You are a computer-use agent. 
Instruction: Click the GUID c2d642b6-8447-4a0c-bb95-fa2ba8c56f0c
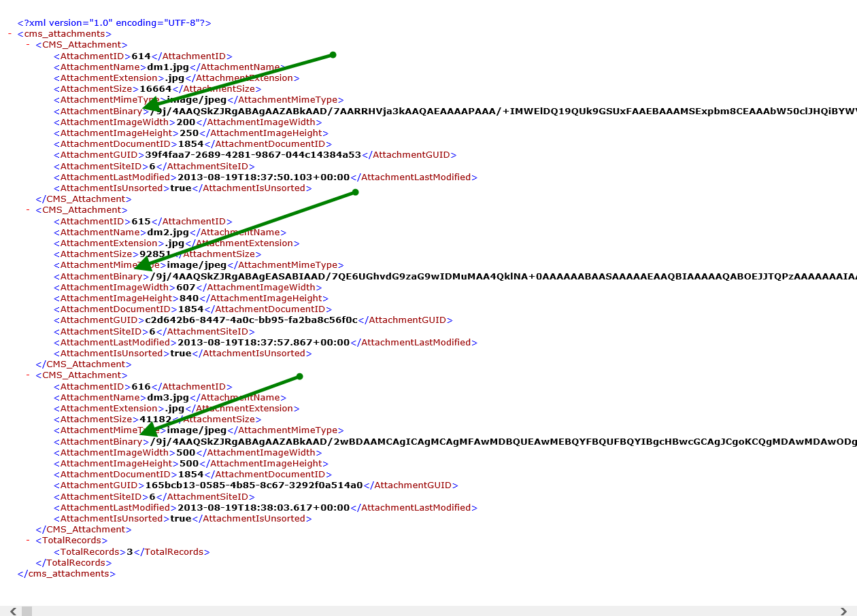(x=252, y=320)
